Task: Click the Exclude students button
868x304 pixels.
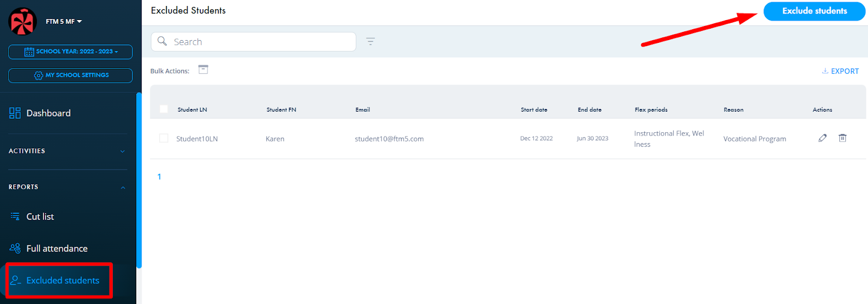Action: coord(814,11)
